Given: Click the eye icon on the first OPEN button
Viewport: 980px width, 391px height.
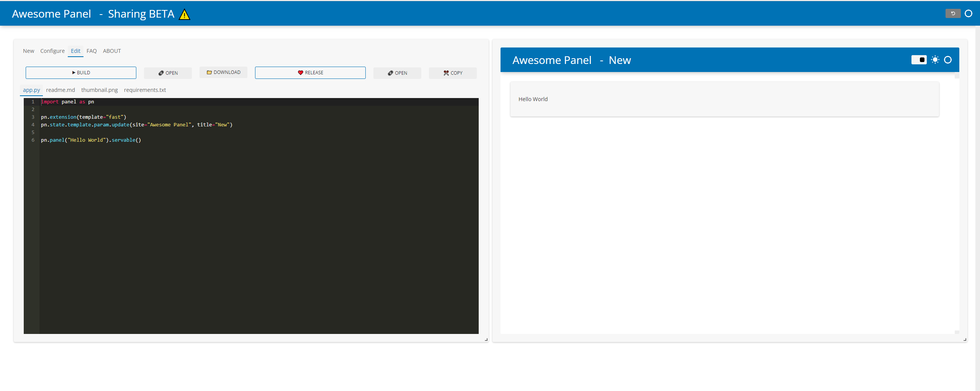Looking at the screenshot, I should point(161,73).
